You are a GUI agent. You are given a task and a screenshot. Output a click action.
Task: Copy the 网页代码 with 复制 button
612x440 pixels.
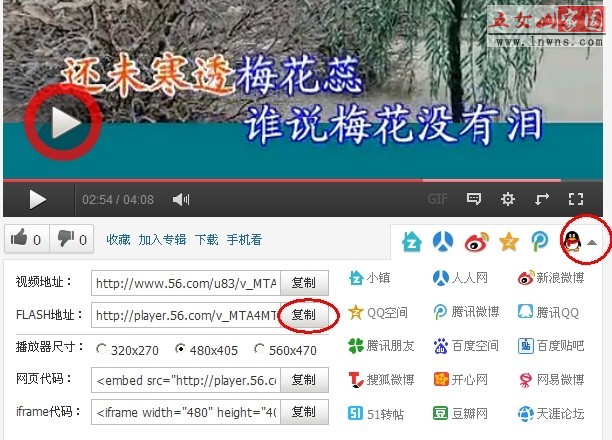[x=304, y=380]
